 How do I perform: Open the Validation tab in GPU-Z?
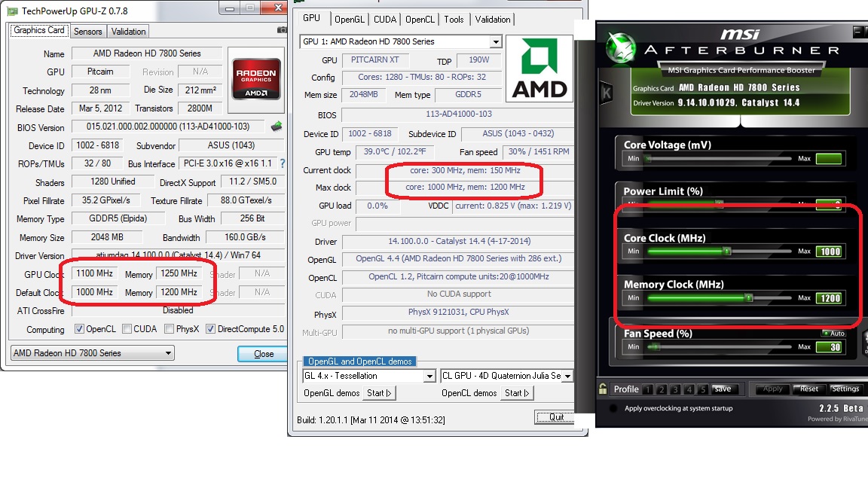[x=128, y=32]
